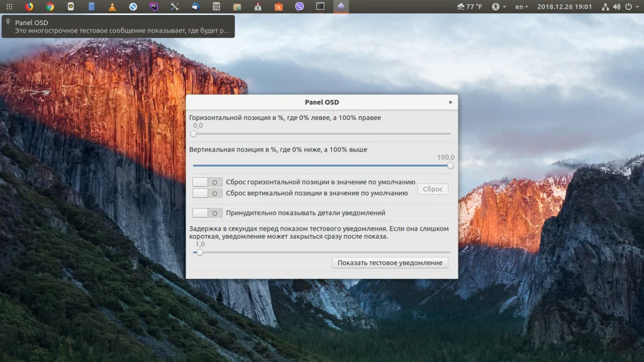Click the 'Показать тестовое уведомление' button
This screenshot has width=644, height=362.
pyautogui.click(x=390, y=263)
